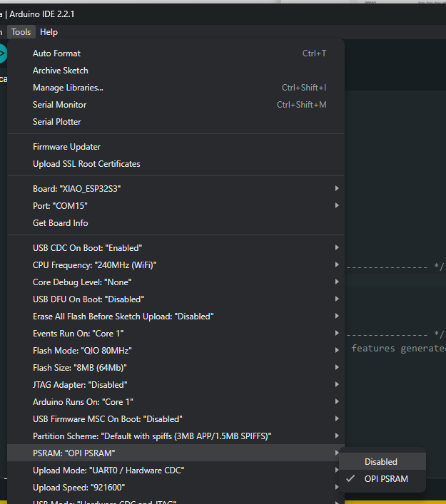Open the Serial Plotter
The width and height of the screenshot is (446, 504).
[x=56, y=122]
